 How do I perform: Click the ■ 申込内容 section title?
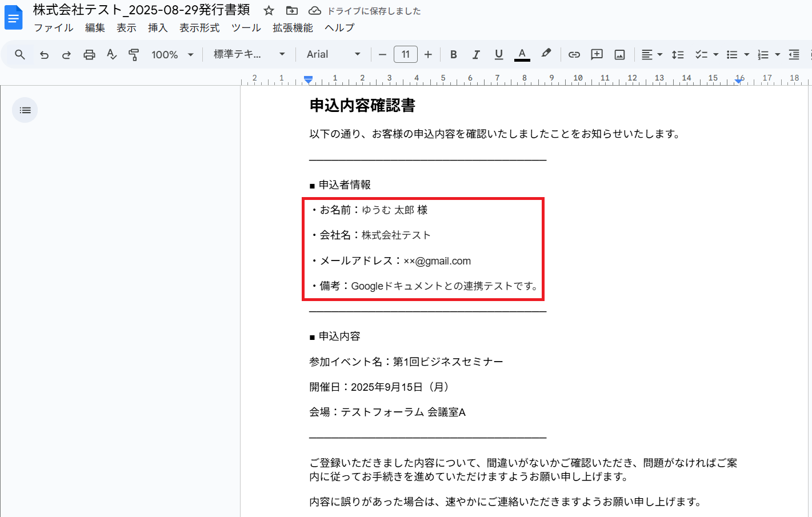(x=335, y=336)
